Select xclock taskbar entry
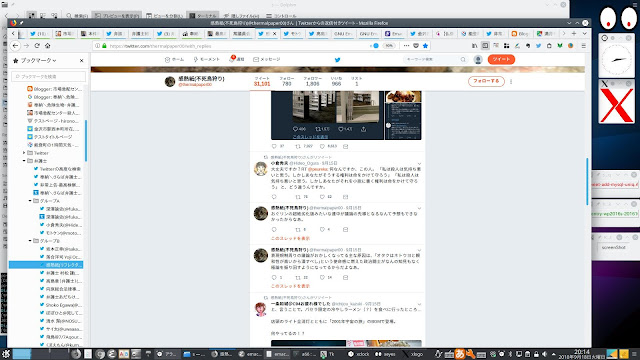Viewport: 640px width, 360px height. (359, 354)
